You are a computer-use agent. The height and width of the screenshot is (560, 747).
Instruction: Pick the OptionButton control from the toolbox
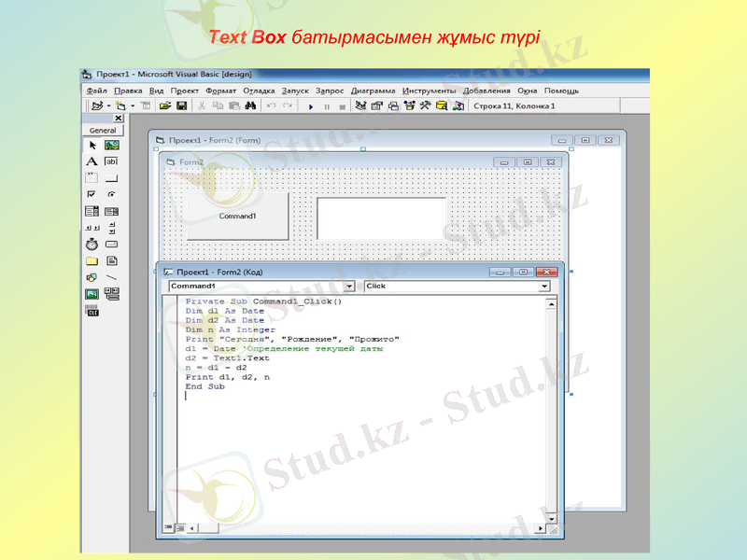tap(114, 192)
